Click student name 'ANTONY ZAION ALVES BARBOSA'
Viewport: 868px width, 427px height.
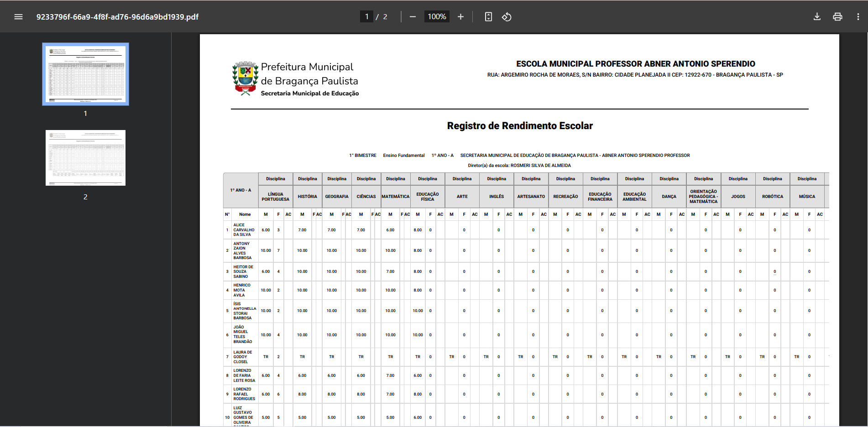point(242,251)
